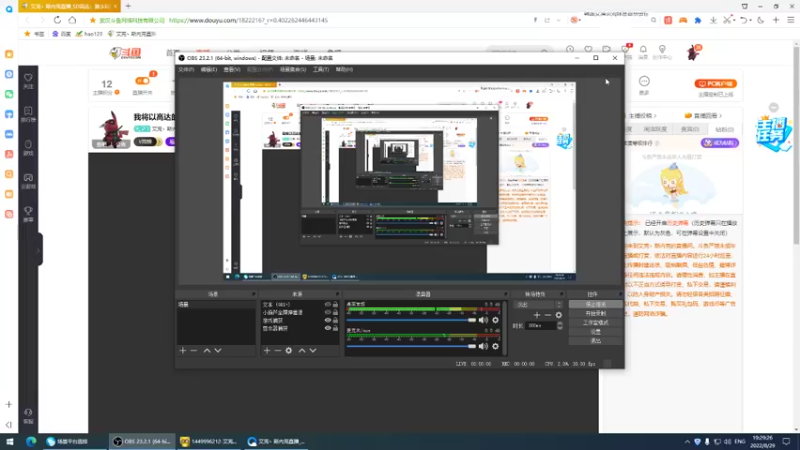Toggle visibility of 文本 (GDI+) source
The height and width of the screenshot is (450, 800).
tap(328, 304)
